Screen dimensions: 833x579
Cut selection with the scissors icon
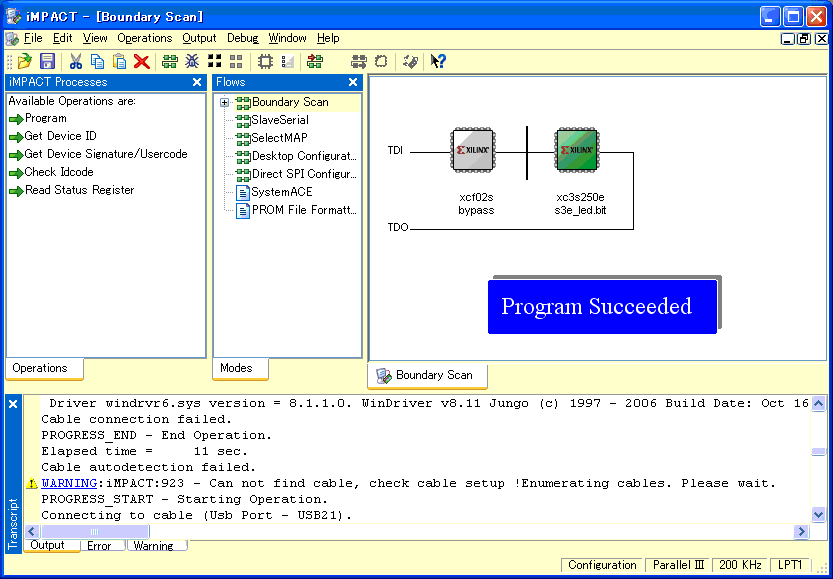[76, 62]
